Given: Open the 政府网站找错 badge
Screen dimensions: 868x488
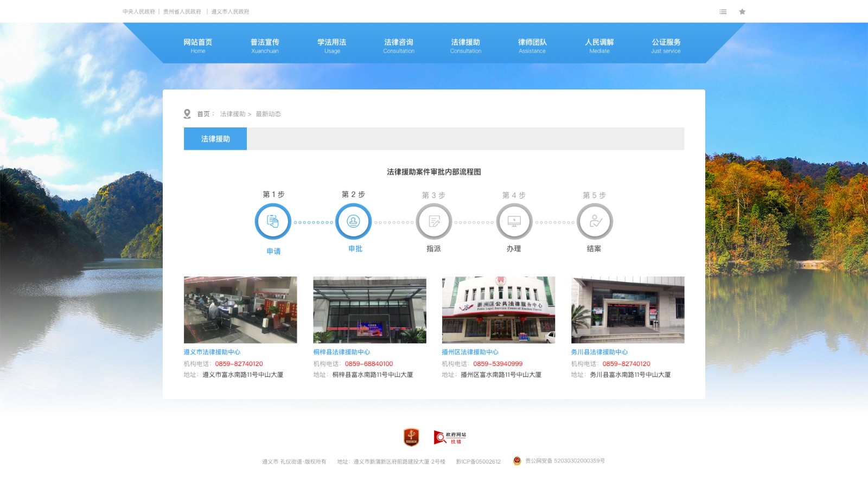Looking at the screenshot, I should point(450,438).
